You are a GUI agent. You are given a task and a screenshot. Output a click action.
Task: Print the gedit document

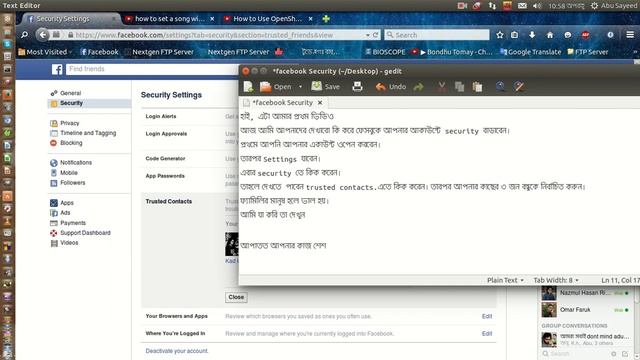click(357, 87)
